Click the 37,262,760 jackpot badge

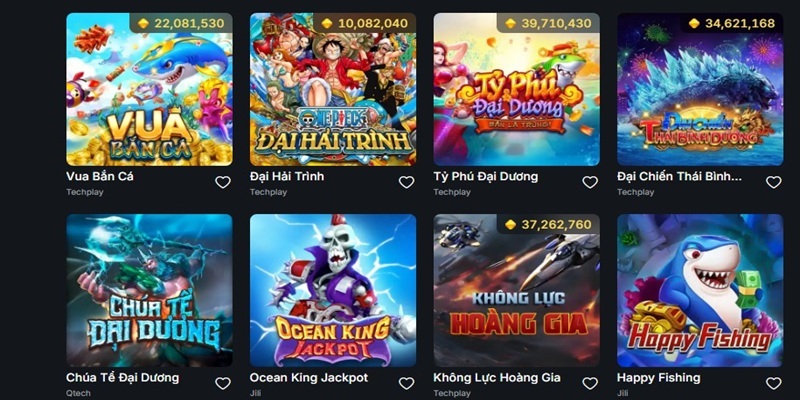[x=548, y=224]
